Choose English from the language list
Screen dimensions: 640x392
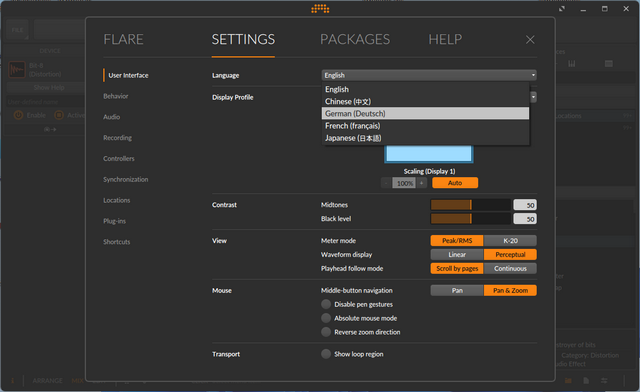[x=425, y=89]
